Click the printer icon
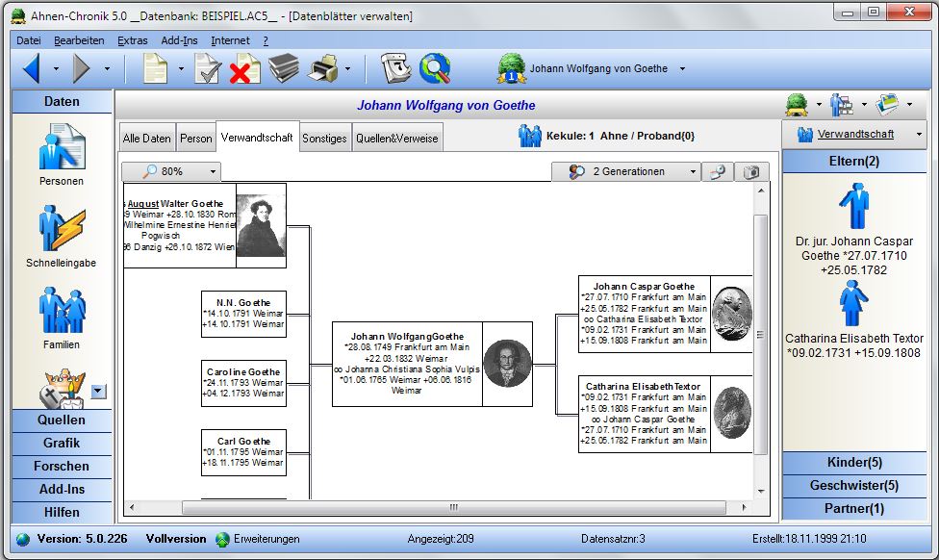 point(323,68)
